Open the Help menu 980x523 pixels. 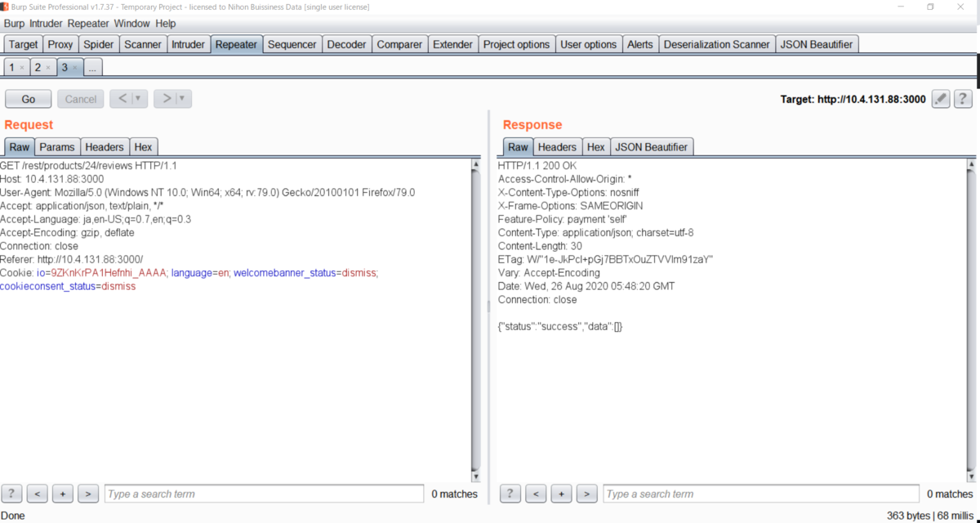point(166,24)
